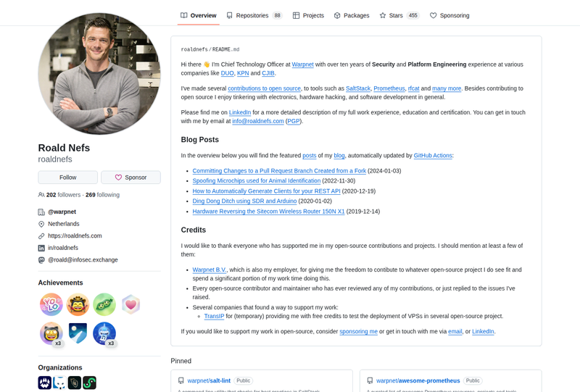View the 269 following list

point(102,195)
